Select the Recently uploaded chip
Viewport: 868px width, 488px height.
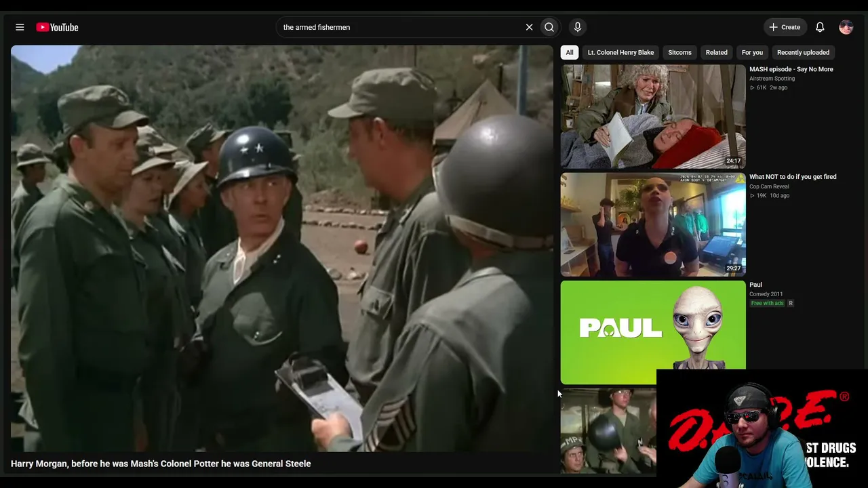coord(803,52)
